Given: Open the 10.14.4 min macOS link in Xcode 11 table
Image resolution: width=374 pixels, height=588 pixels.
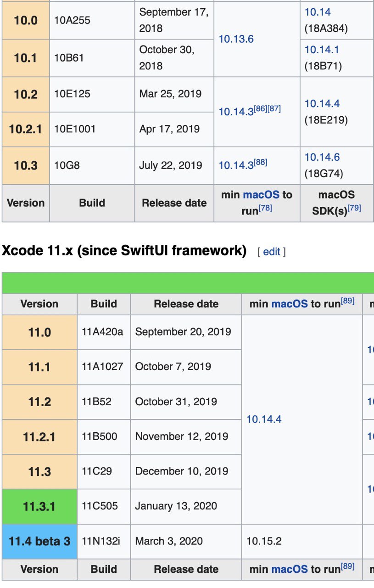Looking at the screenshot, I should pos(263,419).
